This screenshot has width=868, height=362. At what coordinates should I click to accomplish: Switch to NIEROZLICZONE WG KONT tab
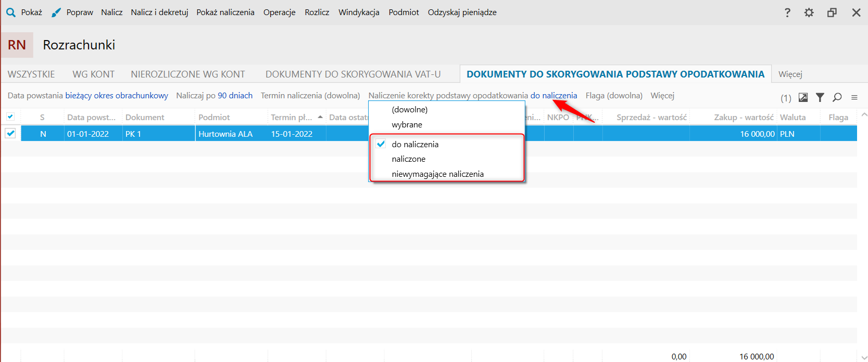[188, 74]
